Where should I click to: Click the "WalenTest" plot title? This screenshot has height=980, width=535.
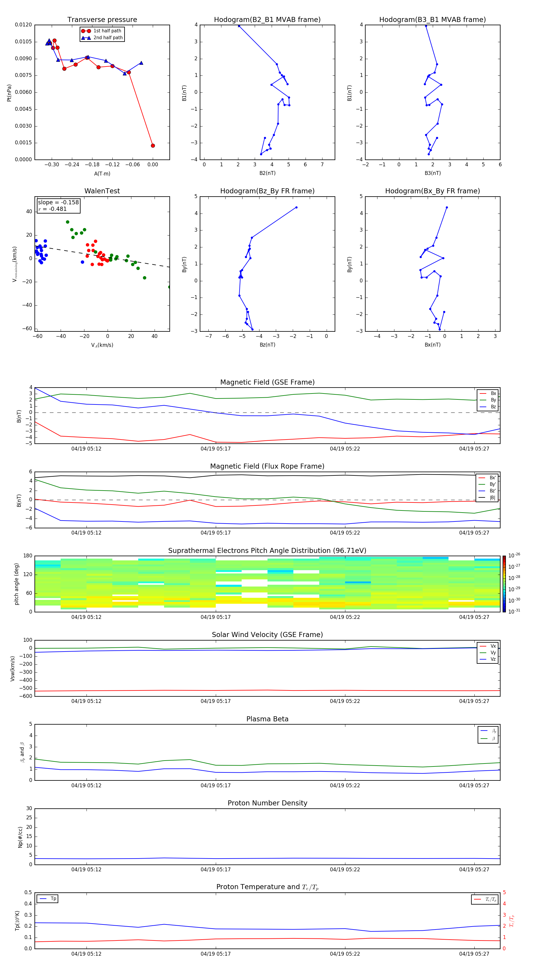pos(102,191)
